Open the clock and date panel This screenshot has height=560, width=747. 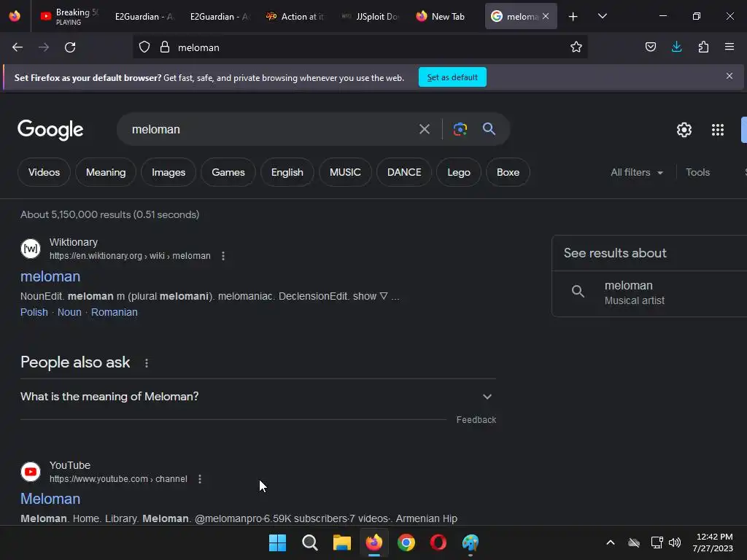tap(713, 542)
